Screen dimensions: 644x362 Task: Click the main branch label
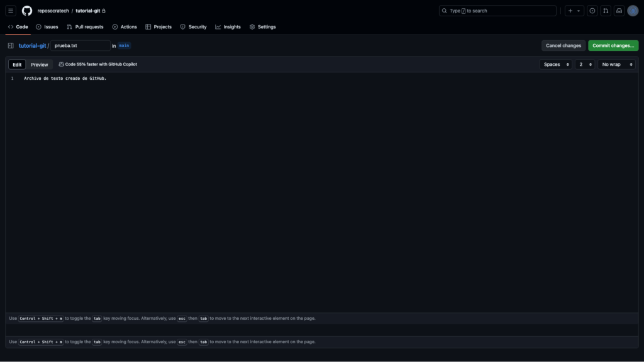124,45
